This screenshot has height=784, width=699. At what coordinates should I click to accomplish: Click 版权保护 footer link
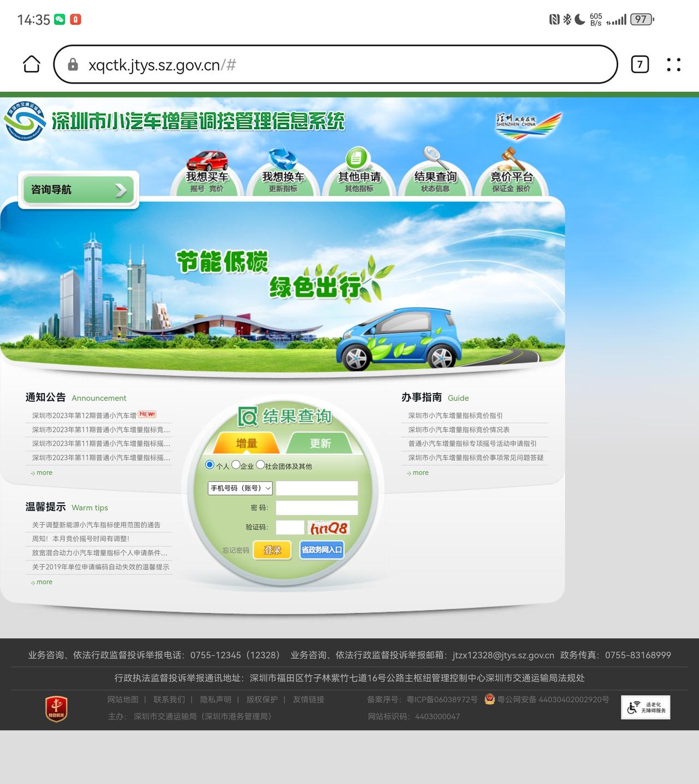pyautogui.click(x=262, y=699)
